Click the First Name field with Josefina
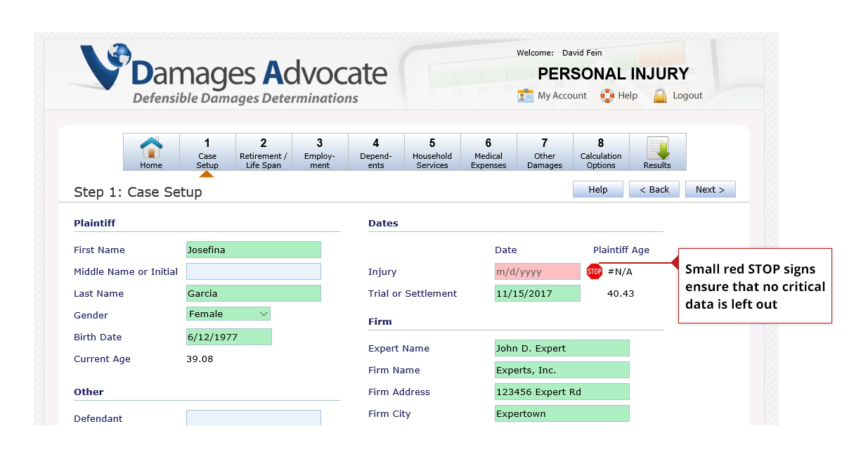 [x=254, y=250]
